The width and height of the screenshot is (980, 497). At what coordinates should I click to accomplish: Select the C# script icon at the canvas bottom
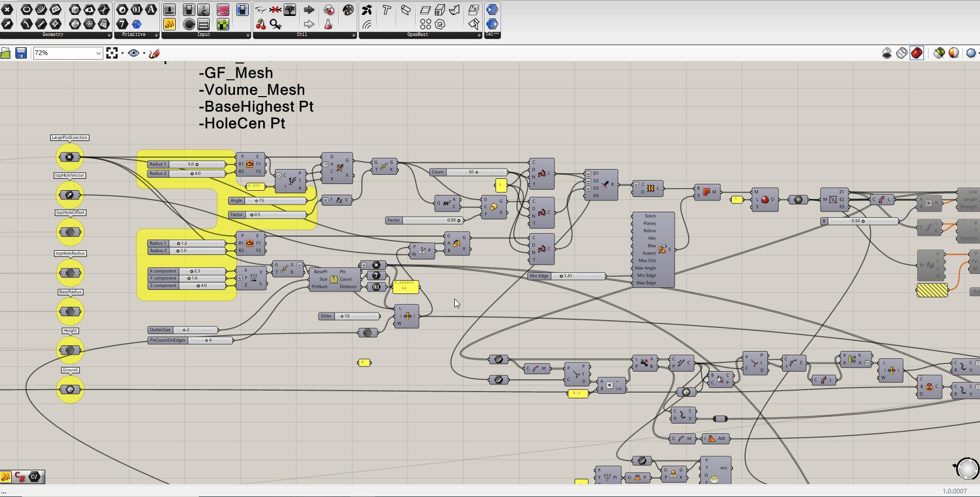point(21,476)
